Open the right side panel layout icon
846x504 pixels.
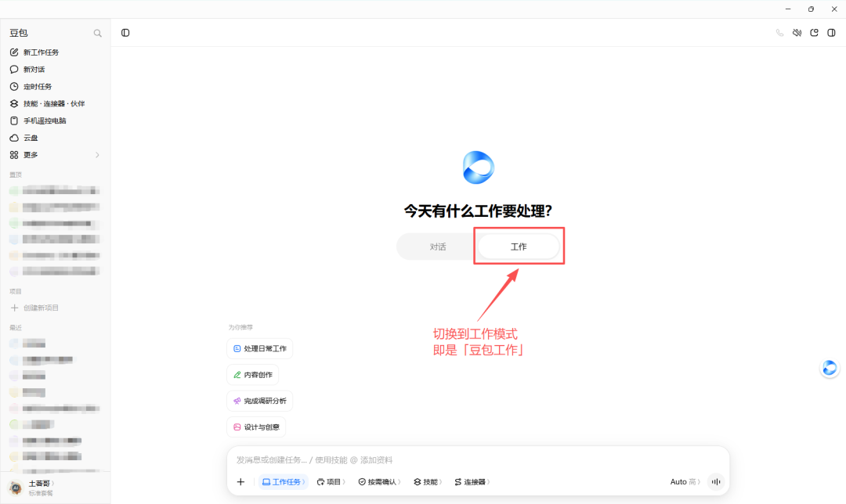(x=831, y=33)
